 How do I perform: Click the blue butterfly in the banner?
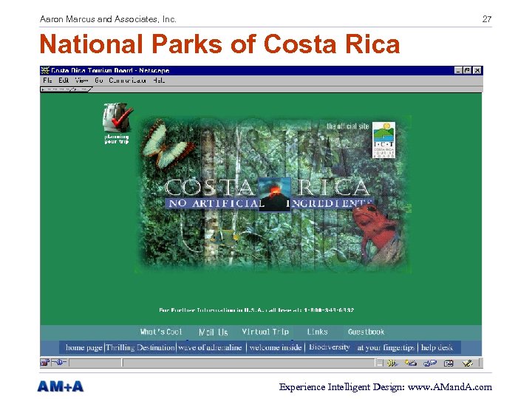(x=167, y=144)
